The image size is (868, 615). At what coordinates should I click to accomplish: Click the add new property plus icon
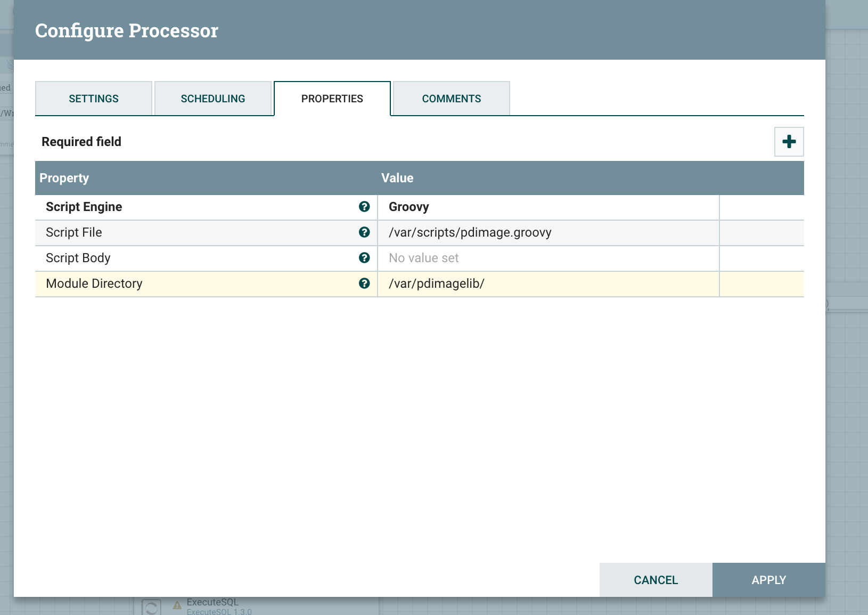[789, 142]
